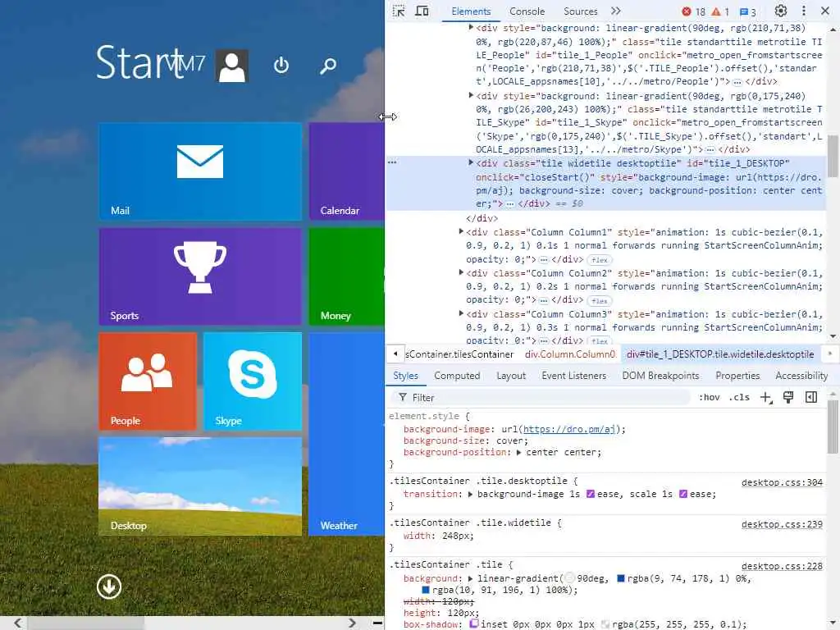Expand the transition shorthand triangle
Viewport: 840px width, 630px height.
(470, 495)
